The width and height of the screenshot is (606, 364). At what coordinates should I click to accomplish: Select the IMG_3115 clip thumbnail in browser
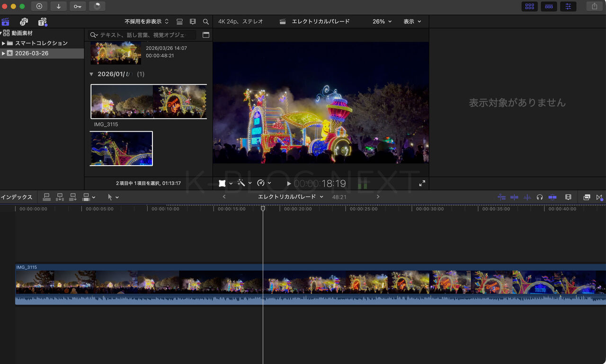(149, 101)
